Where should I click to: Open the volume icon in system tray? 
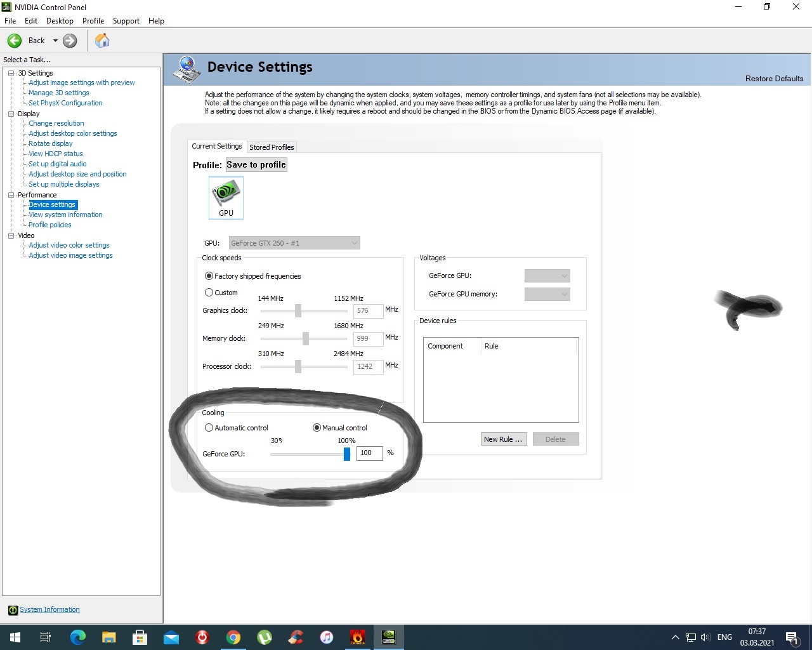coord(705,637)
